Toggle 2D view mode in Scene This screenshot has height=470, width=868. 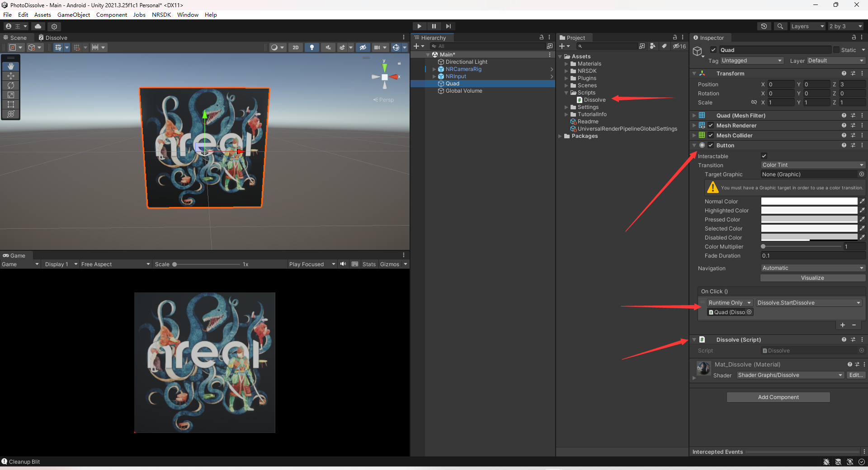click(295, 47)
